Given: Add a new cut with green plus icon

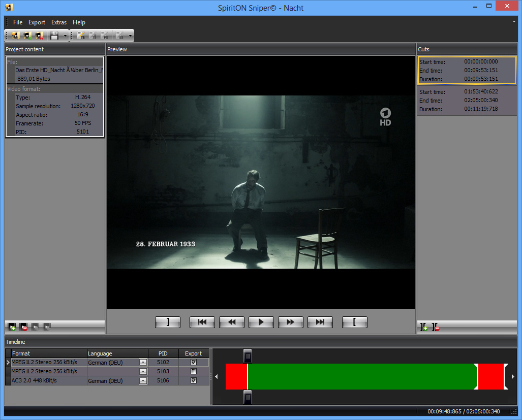Looking at the screenshot, I should coord(424,327).
